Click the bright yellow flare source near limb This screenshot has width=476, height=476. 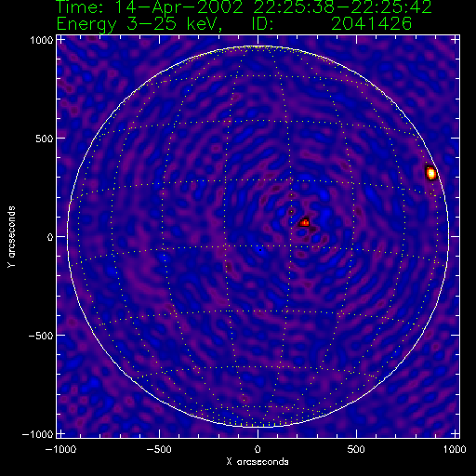point(431,173)
